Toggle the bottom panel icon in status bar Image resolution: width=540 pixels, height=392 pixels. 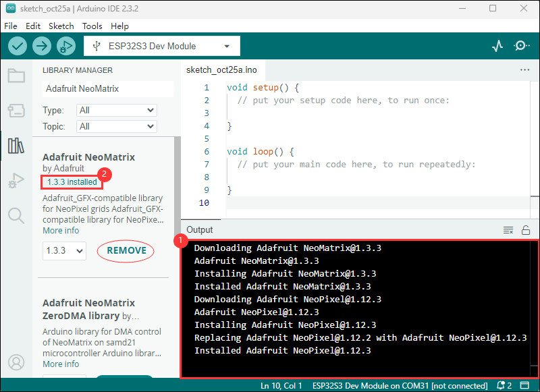pos(524,385)
